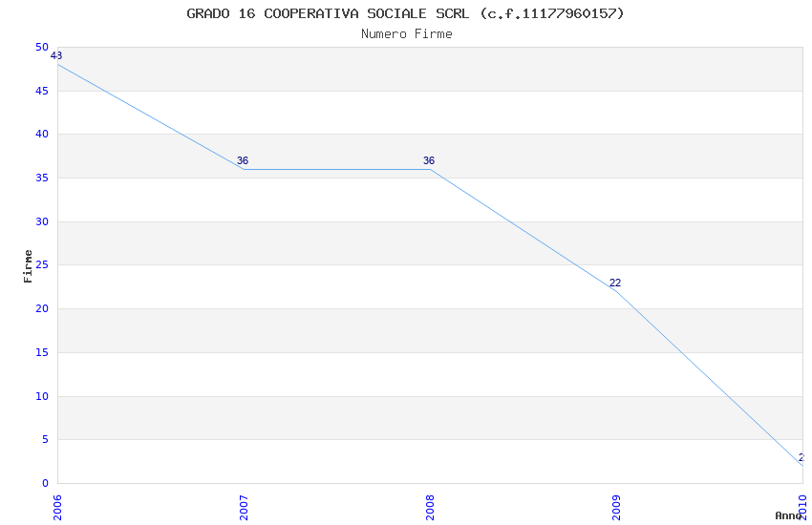
Task: Click the chart title GRADO 16 COOPERATIVA SOCIALE SCRL
Action: [x=405, y=13]
